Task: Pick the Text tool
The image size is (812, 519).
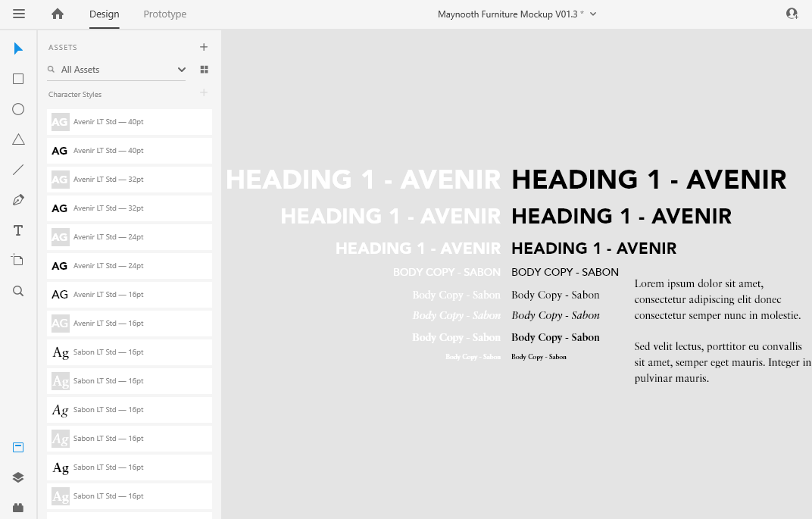Action: point(18,230)
